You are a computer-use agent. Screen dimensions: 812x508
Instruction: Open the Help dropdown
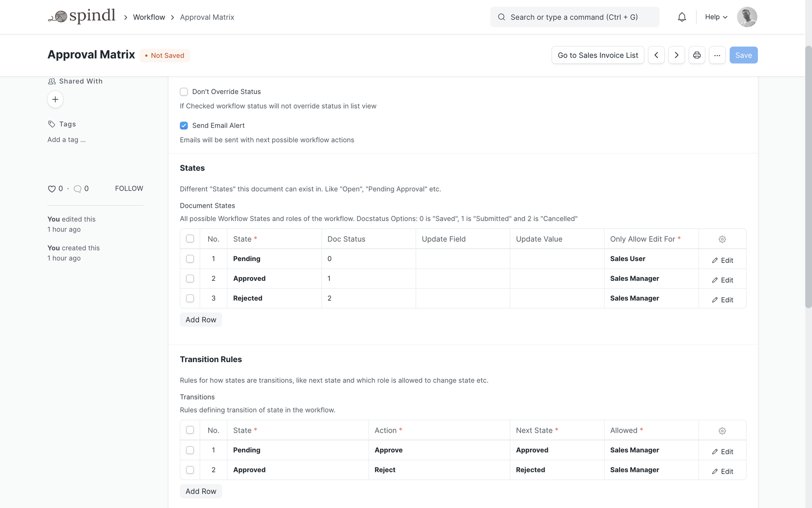point(715,17)
